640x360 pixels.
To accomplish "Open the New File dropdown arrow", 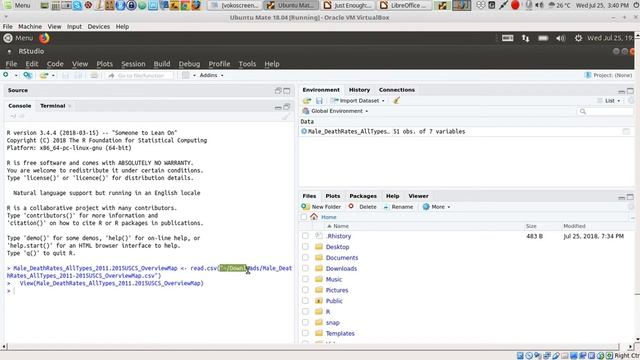I will click(x=16, y=76).
